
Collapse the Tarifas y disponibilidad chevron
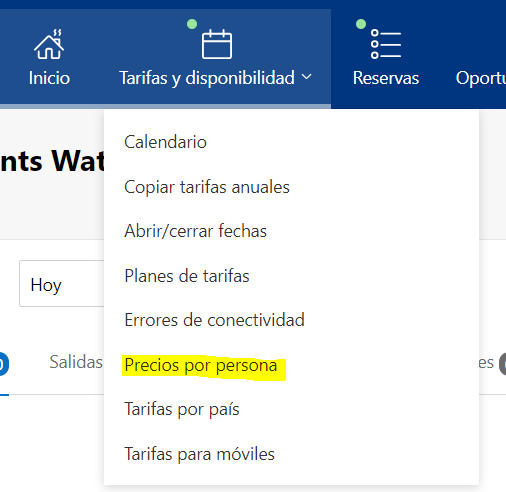(306, 77)
